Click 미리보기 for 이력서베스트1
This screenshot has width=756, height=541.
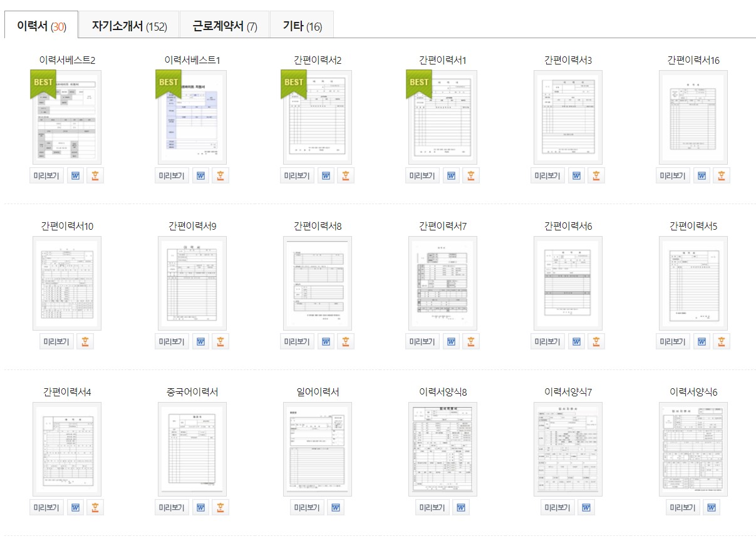pyautogui.click(x=172, y=175)
